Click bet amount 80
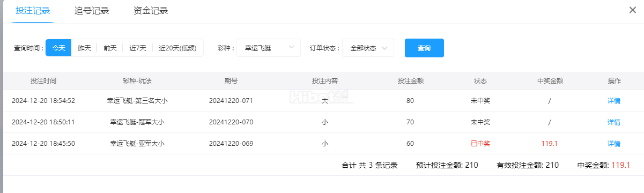Screen dimensions: 644x193 410,100
